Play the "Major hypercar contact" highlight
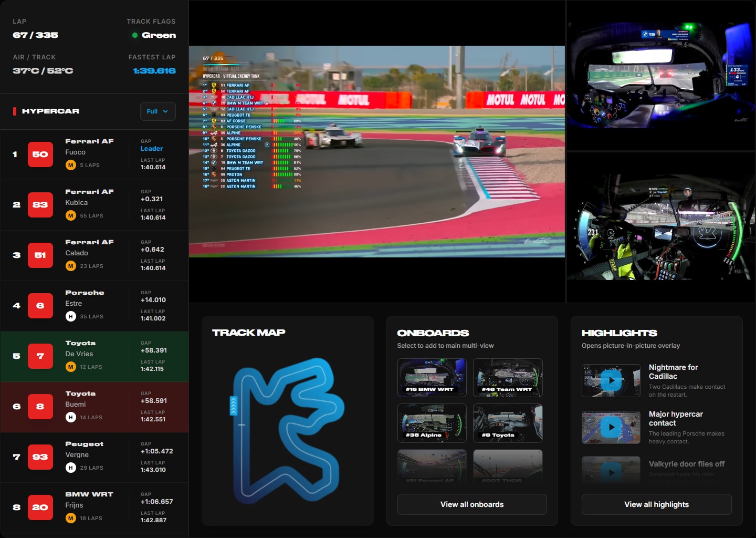756x538 pixels. (611, 427)
